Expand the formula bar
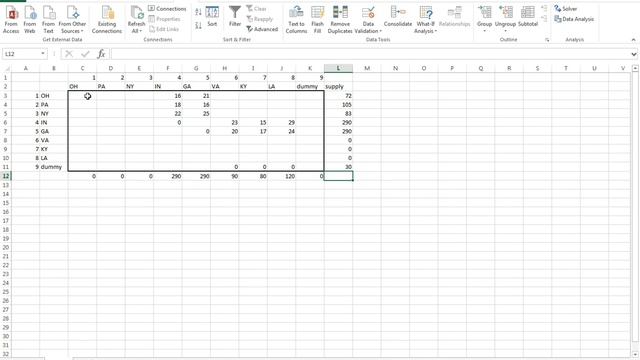The height and width of the screenshot is (360, 640). coord(633,54)
